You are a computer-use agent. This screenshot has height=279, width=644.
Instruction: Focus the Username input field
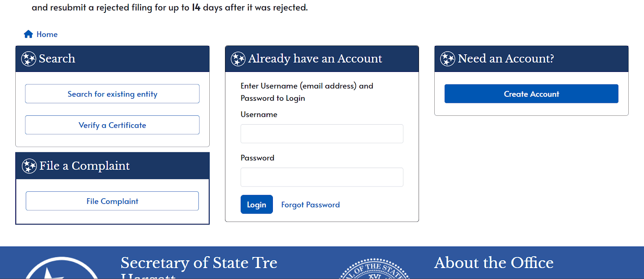[322, 133]
